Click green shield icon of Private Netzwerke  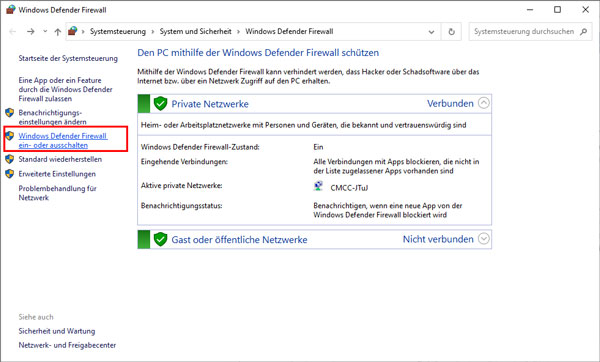pos(160,103)
